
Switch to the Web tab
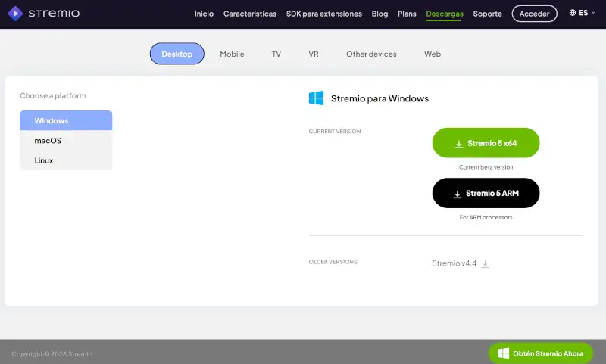[x=433, y=54]
